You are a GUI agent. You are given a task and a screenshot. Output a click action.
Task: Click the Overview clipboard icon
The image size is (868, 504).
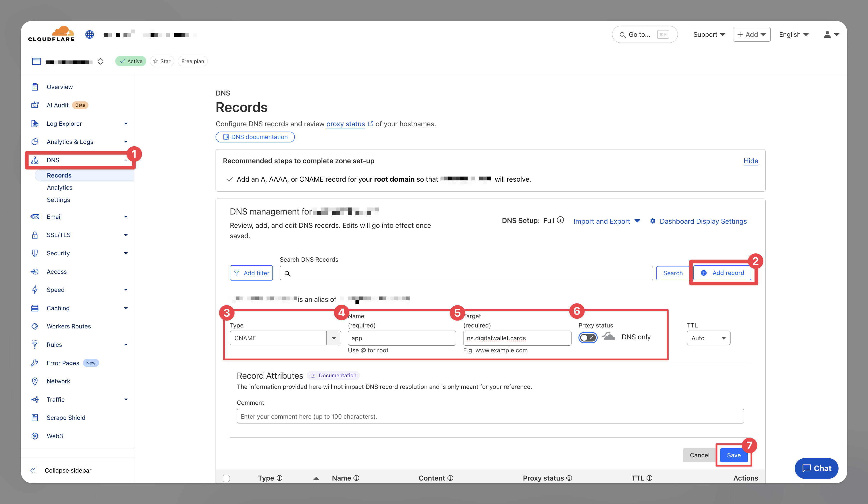[x=35, y=87]
